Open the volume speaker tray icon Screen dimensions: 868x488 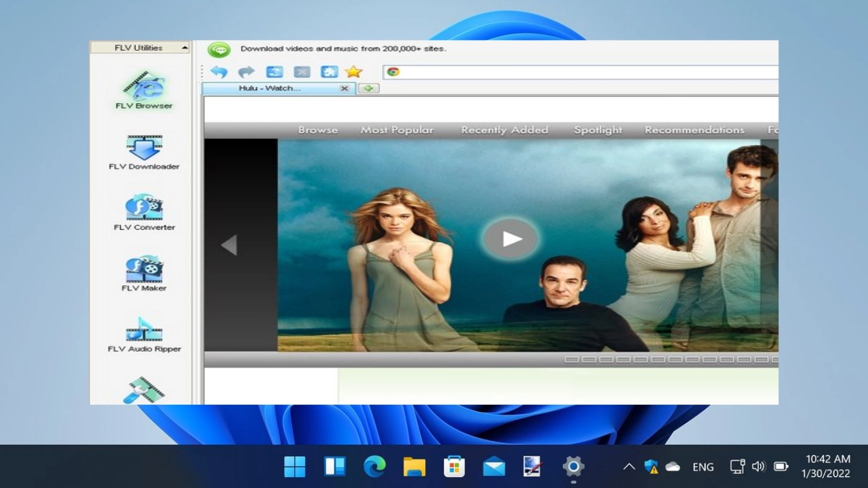[759, 466]
